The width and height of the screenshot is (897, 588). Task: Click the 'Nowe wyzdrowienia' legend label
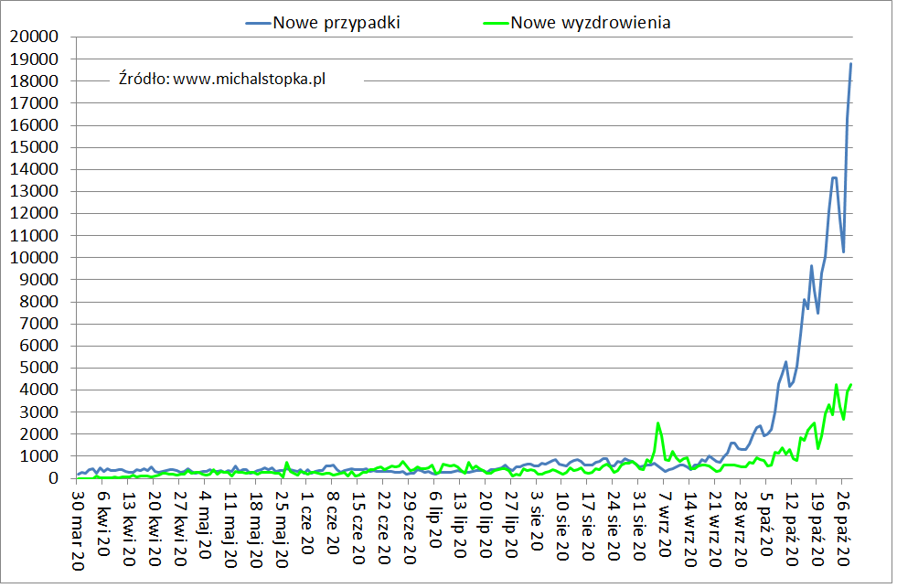(x=591, y=23)
